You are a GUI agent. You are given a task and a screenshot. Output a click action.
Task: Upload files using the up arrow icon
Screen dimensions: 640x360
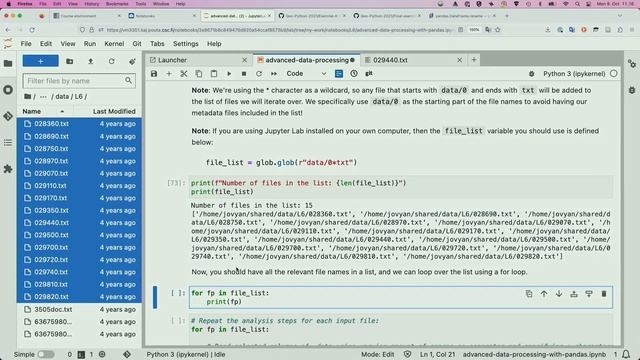pyautogui.click(x=91, y=61)
